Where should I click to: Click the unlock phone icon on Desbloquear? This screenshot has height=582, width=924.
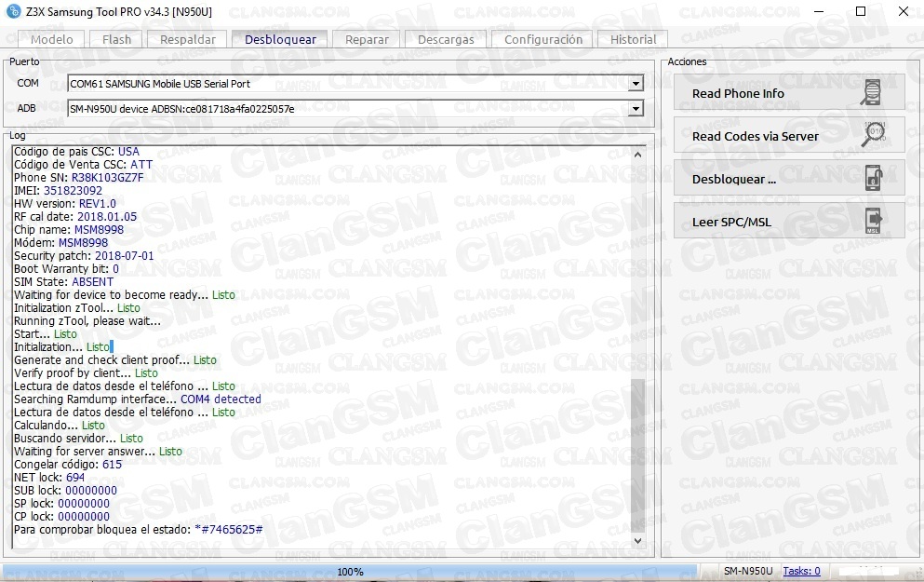874,178
